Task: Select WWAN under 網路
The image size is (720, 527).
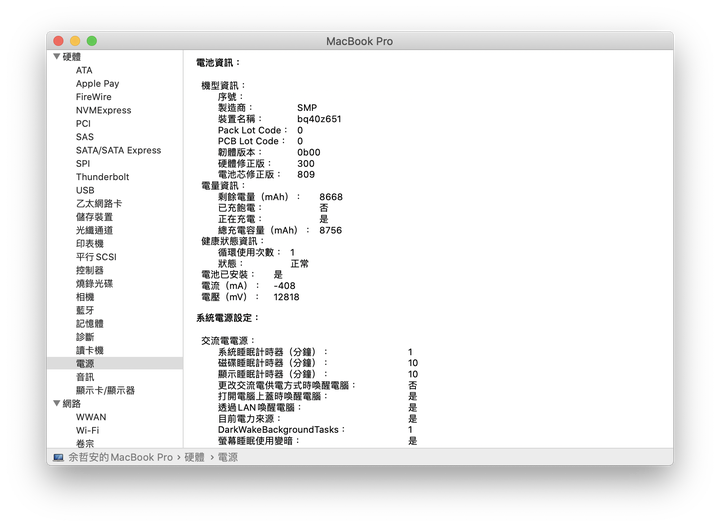Action: point(91,417)
